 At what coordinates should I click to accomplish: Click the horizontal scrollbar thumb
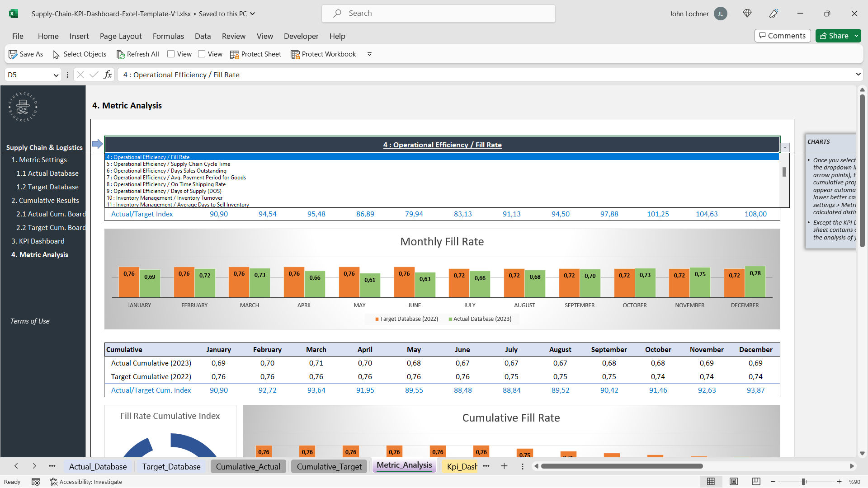(x=622, y=466)
